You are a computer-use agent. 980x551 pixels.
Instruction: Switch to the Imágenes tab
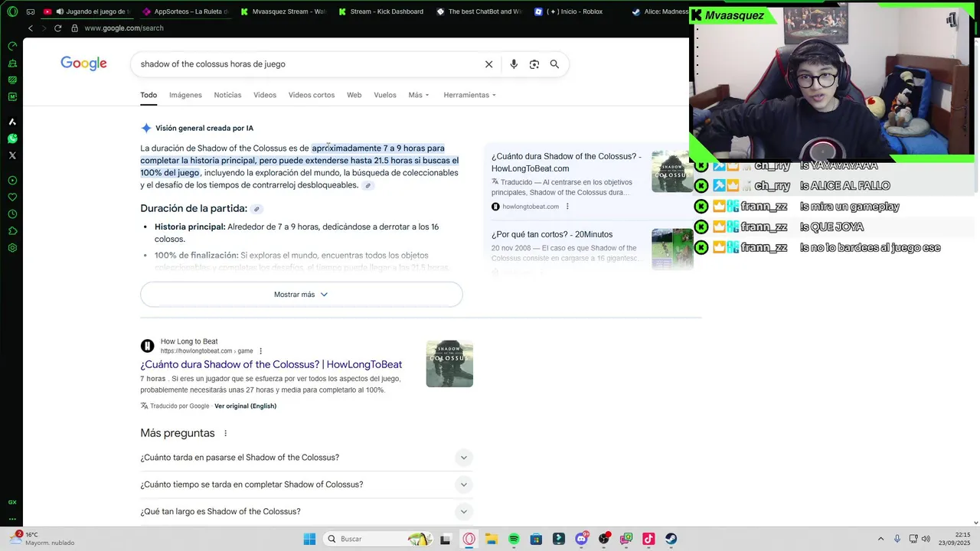tap(185, 95)
